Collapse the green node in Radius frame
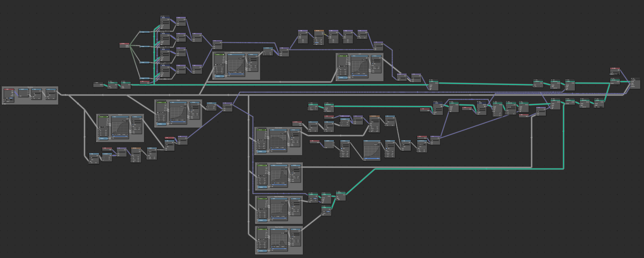This screenshot has height=258, width=644. coord(99,117)
